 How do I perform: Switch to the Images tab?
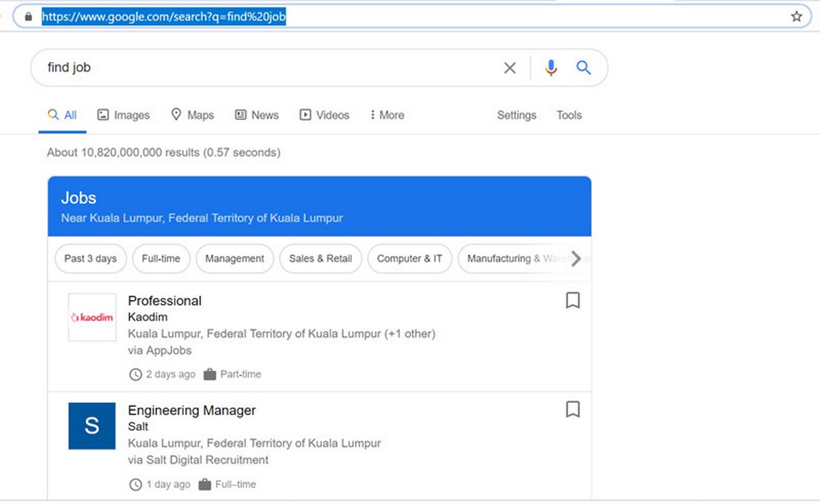(123, 115)
